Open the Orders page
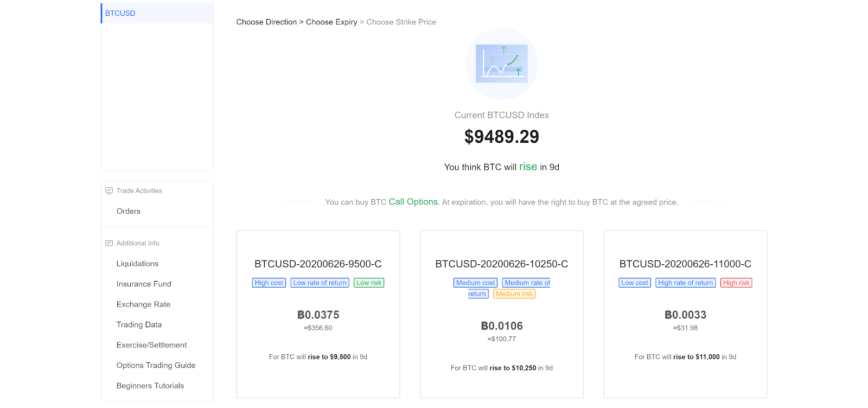The image size is (868, 408). (x=129, y=211)
